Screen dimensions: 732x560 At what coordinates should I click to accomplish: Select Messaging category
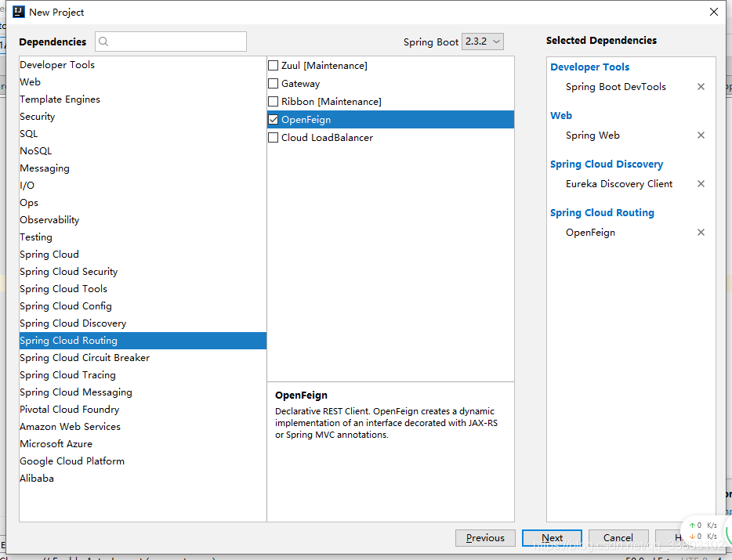coord(143,168)
